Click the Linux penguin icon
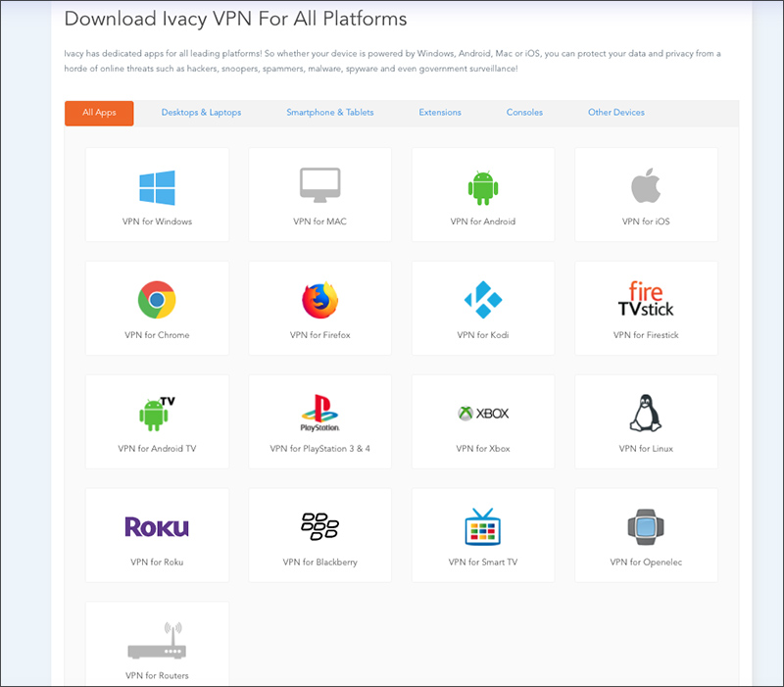The width and height of the screenshot is (784, 687). point(646,413)
